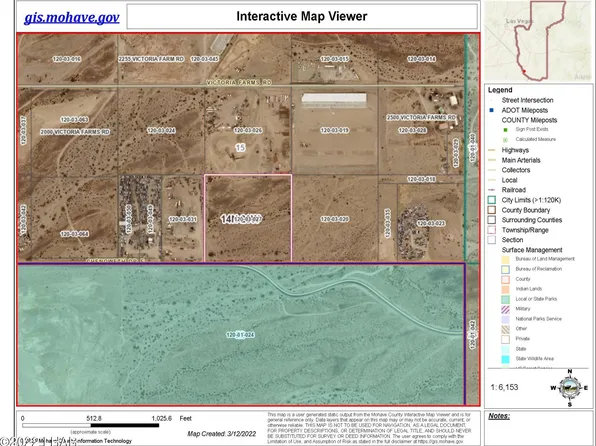The height and width of the screenshot is (446, 596).
Task: Click the map scale value 1: 6,153
Action: 504,387
